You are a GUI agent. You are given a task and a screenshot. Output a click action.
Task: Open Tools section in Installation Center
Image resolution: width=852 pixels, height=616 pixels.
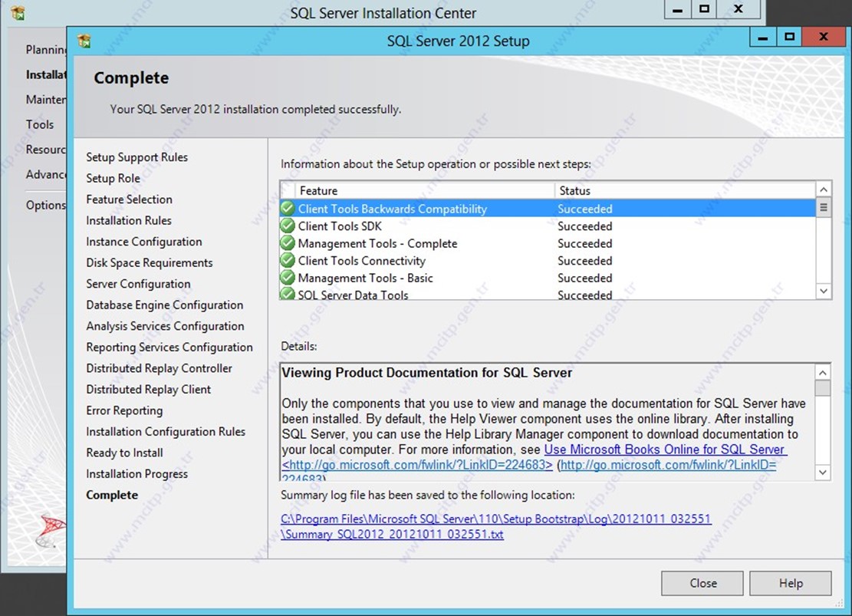[x=40, y=124]
